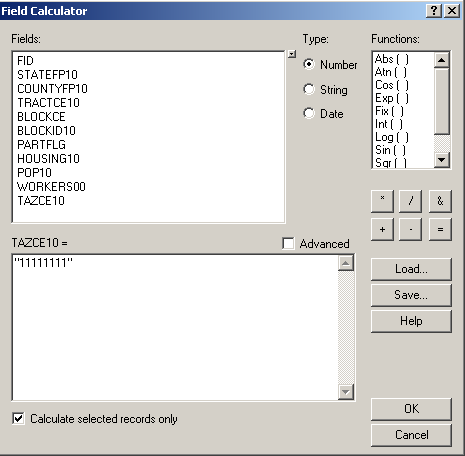Viewport: 465px width, 456px height.
Task: Uncheck Calculate selected records only
Action: pyautogui.click(x=18, y=418)
